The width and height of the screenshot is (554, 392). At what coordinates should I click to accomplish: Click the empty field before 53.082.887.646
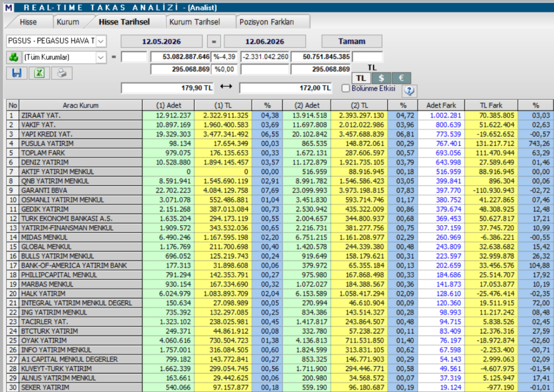click(134, 57)
